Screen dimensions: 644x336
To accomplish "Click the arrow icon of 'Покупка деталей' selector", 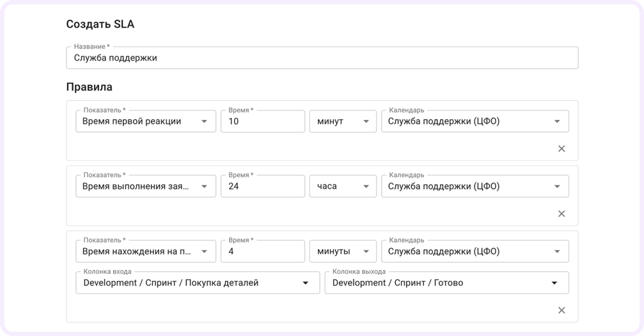I will coord(305,283).
